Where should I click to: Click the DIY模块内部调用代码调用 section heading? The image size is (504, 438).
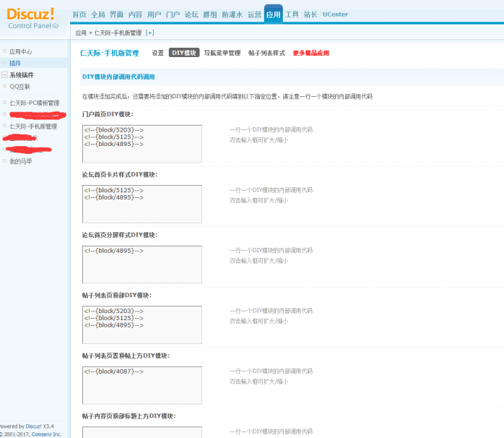tap(118, 77)
